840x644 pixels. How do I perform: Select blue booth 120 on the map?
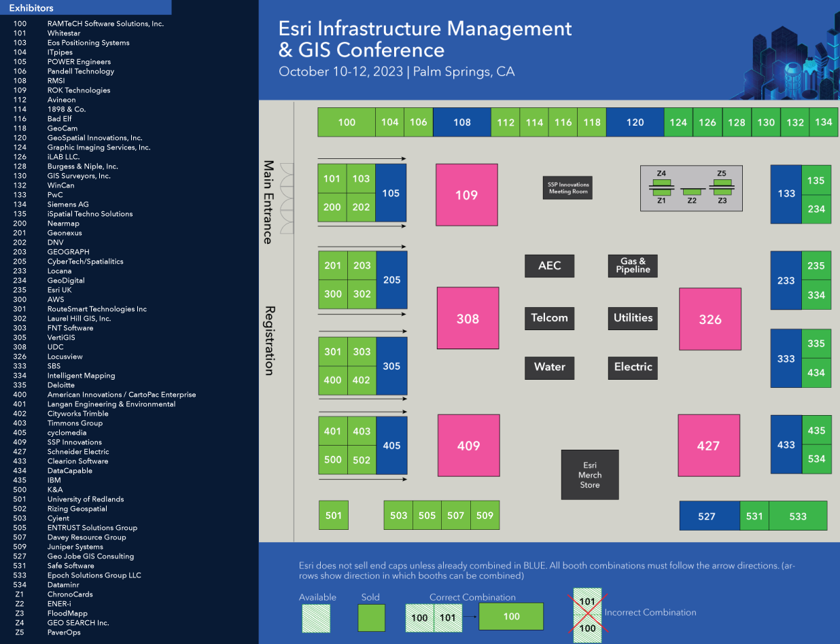click(635, 122)
